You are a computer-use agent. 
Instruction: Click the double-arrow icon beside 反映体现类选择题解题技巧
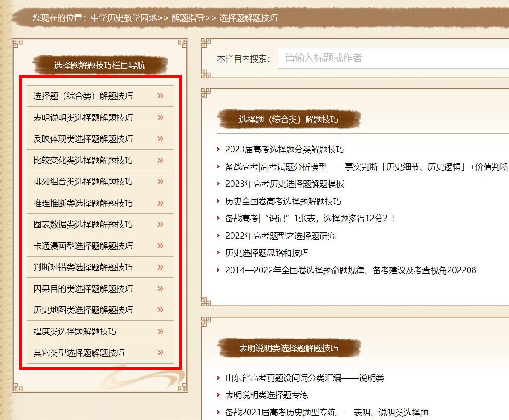pyautogui.click(x=161, y=139)
